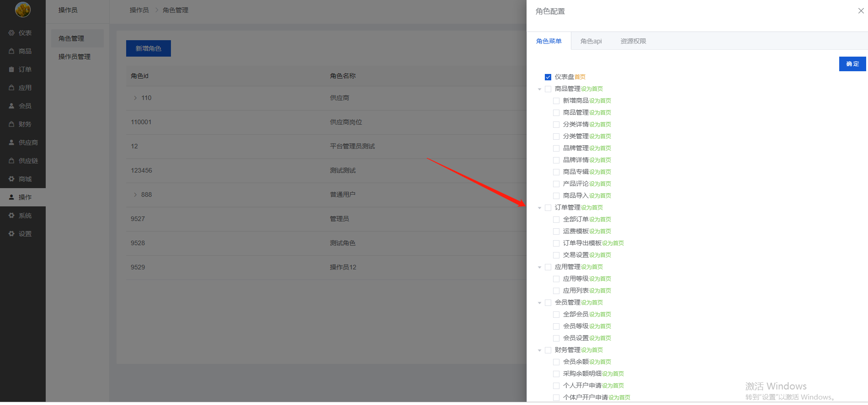The width and height of the screenshot is (868, 405).
Task: Open the 资源权限 tab
Action: click(x=633, y=41)
